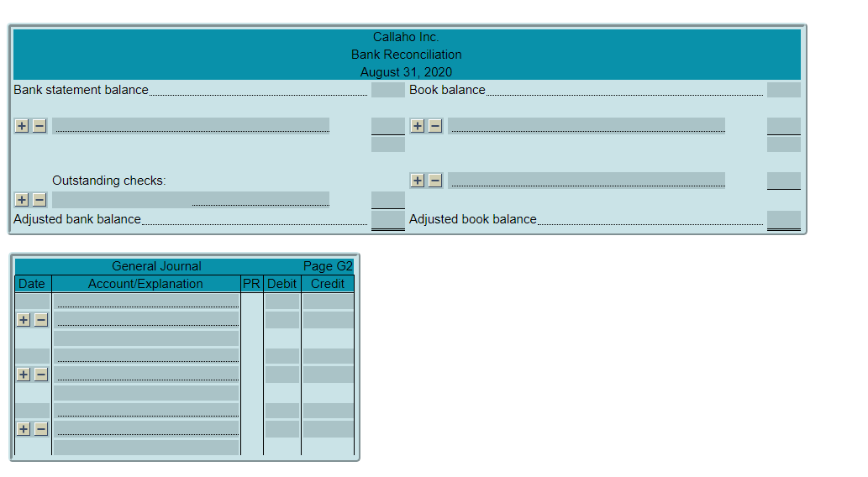Select first journal entry explanation field
This screenshot has width=868, height=477.
pos(146,338)
